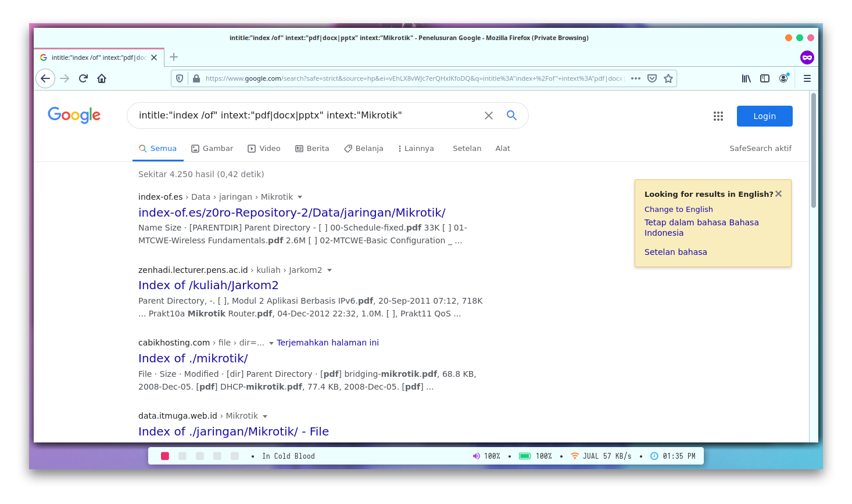
Task: Open the Firefox hamburger menu
Action: (807, 78)
